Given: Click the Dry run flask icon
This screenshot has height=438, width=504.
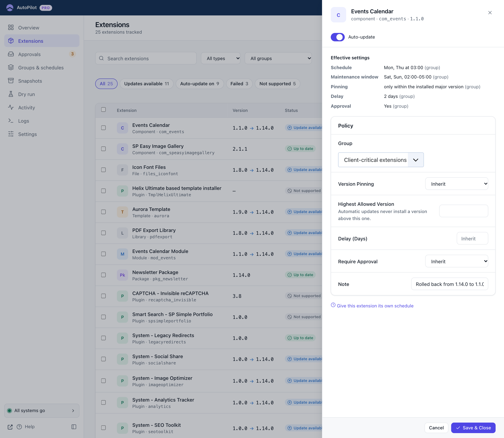Looking at the screenshot, I should point(11,94).
